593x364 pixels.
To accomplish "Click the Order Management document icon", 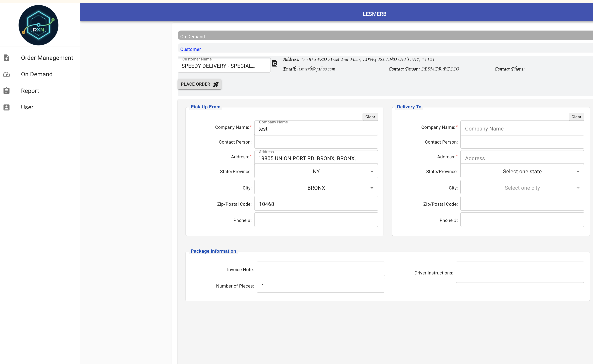I will pos(6,58).
